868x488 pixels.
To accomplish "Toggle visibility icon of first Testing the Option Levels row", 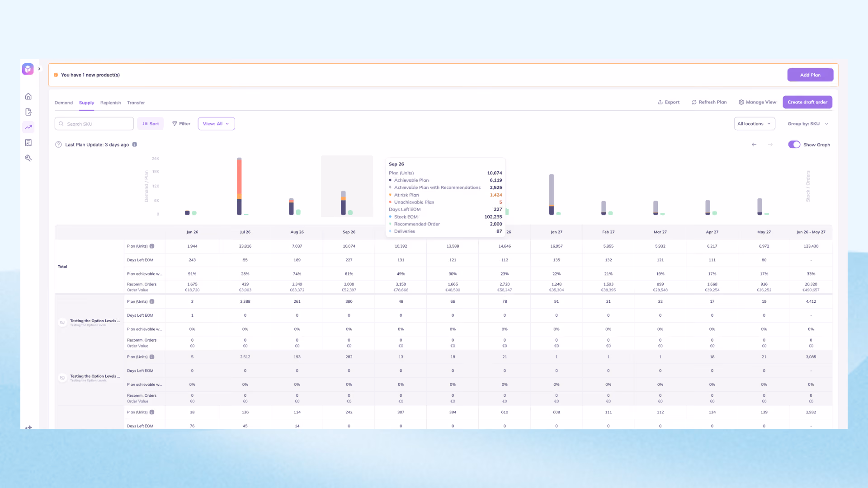I will pos(62,323).
